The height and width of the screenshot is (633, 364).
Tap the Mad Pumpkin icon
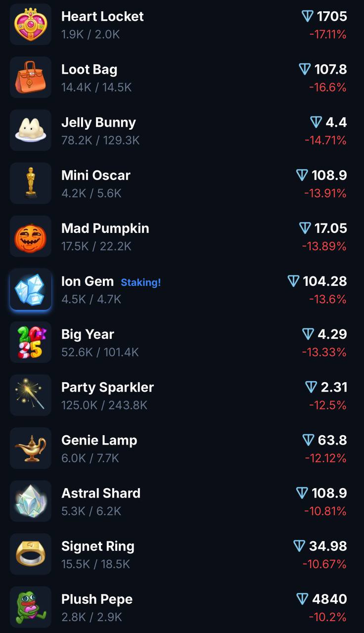(x=31, y=236)
